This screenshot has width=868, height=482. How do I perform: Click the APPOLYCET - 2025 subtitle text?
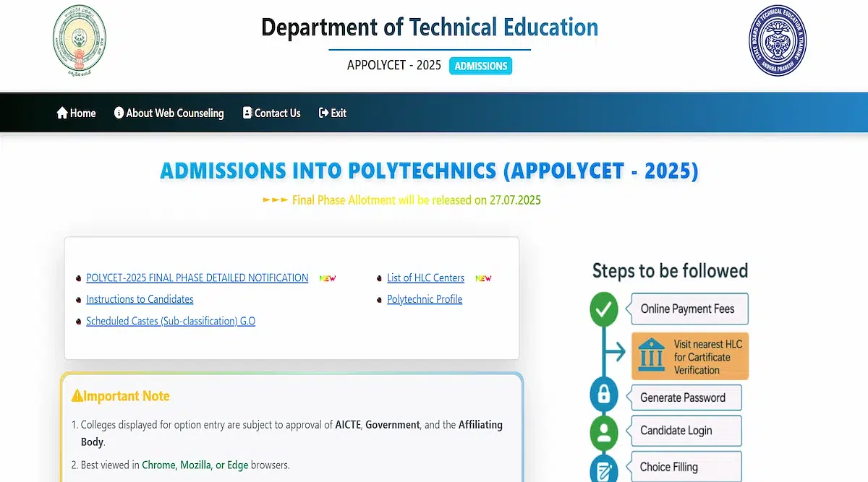pyautogui.click(x=394, y=65)
